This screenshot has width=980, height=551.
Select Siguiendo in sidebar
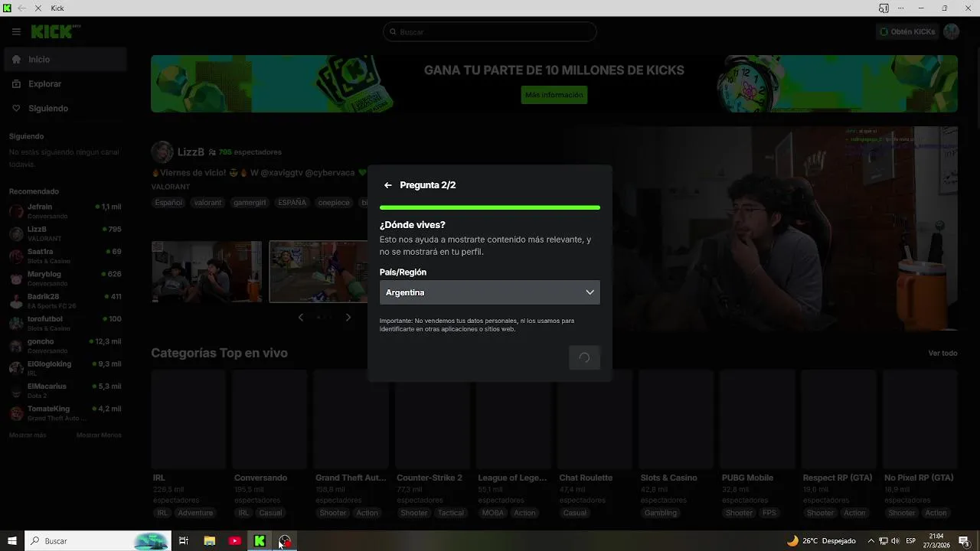[x=65, y=108]
